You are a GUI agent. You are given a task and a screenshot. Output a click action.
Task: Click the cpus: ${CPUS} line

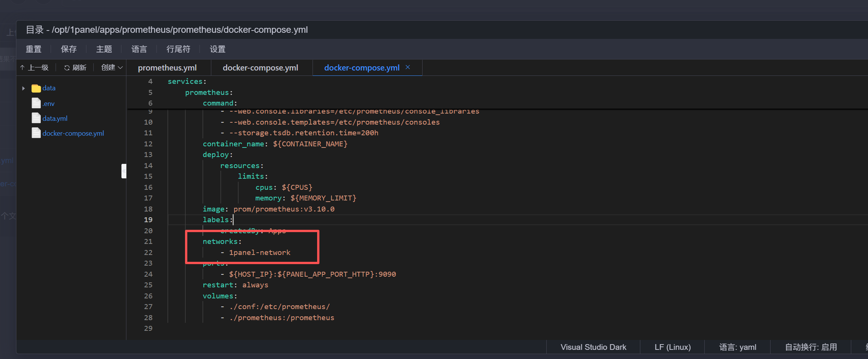[284, 188]
